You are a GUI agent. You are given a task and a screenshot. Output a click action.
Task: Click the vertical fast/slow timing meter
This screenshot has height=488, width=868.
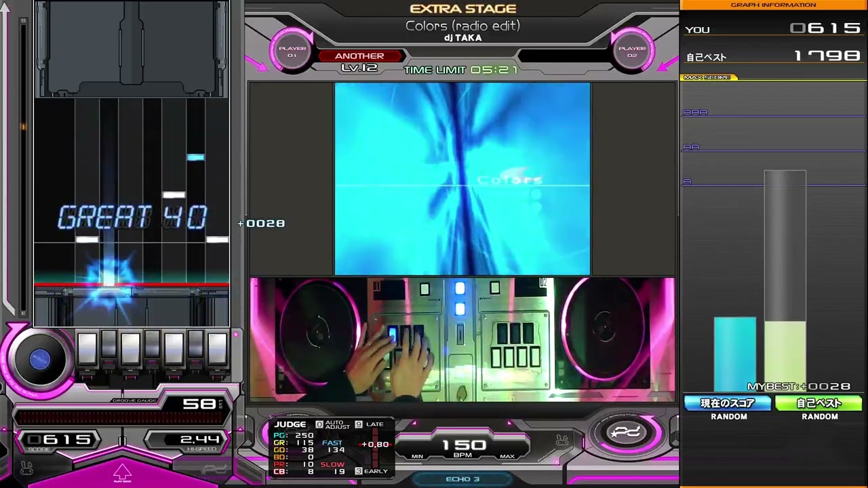(x=374, y=447)
